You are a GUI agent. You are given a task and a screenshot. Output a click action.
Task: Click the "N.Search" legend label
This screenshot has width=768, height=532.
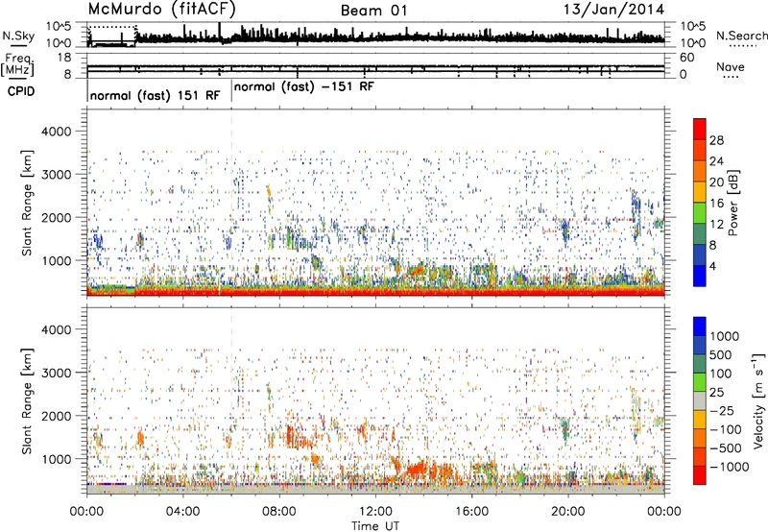(742, 36)
